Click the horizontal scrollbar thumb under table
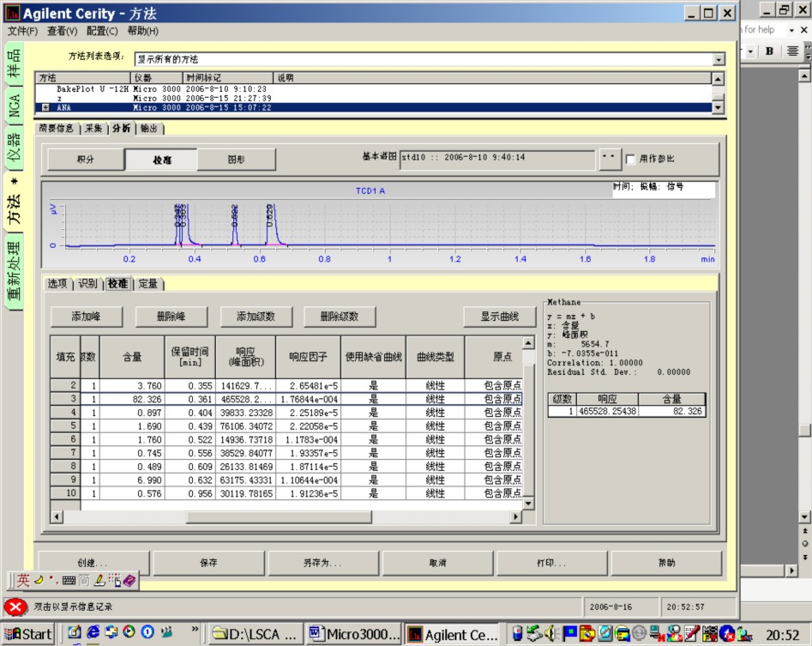 click(x=279, y=516)
